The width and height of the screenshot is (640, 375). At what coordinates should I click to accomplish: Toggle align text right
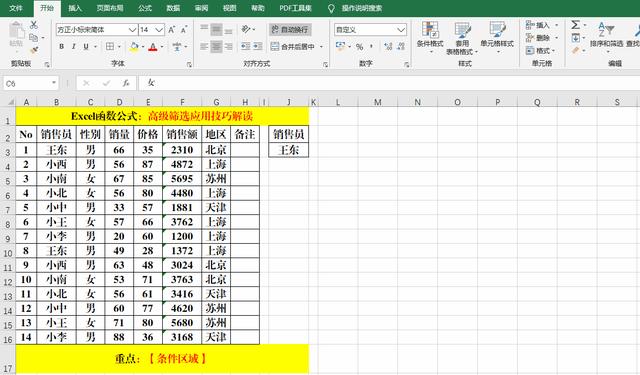coord(229,47)
